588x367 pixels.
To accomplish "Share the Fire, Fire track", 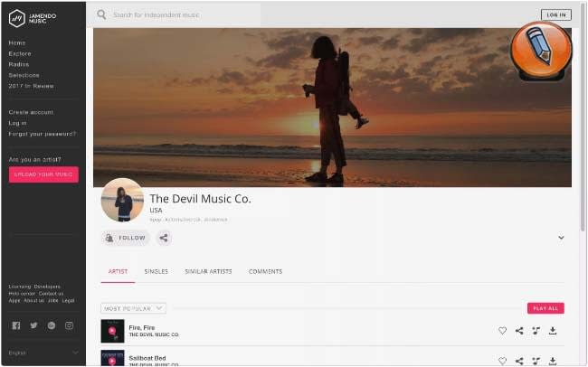I will [x=519, y=331].
